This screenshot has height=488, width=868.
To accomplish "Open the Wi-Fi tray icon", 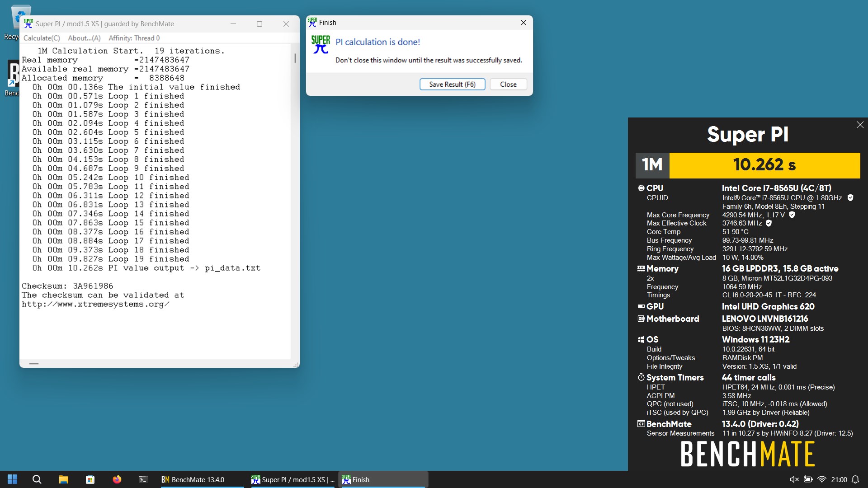I will [x=822, y=479].
